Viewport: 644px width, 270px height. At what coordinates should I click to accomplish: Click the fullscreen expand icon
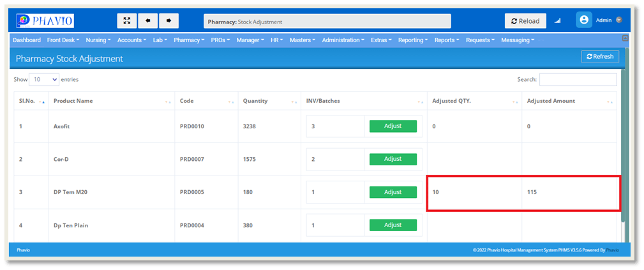pyautogui.click(x=127, y=21)
